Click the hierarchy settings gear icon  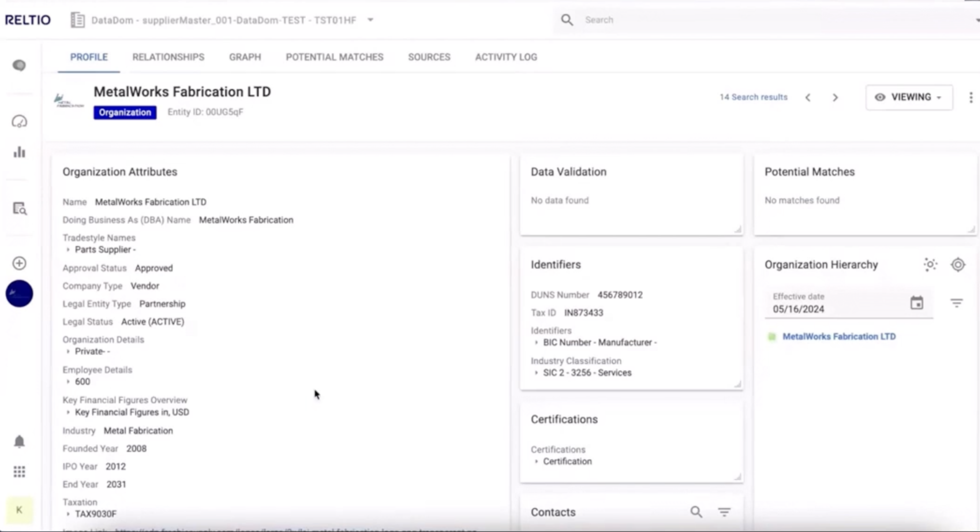(x=930, y=264)
